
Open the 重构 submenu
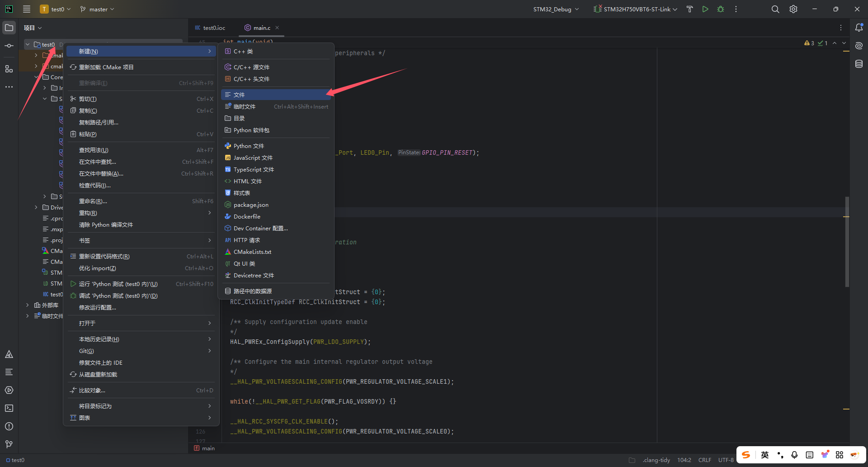click(141, 213)
